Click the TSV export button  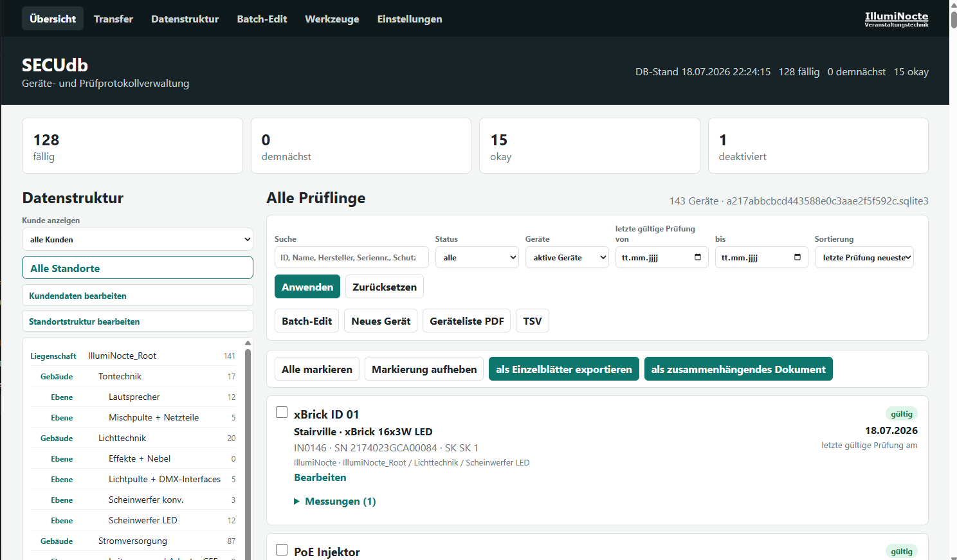tap(533, 321)
